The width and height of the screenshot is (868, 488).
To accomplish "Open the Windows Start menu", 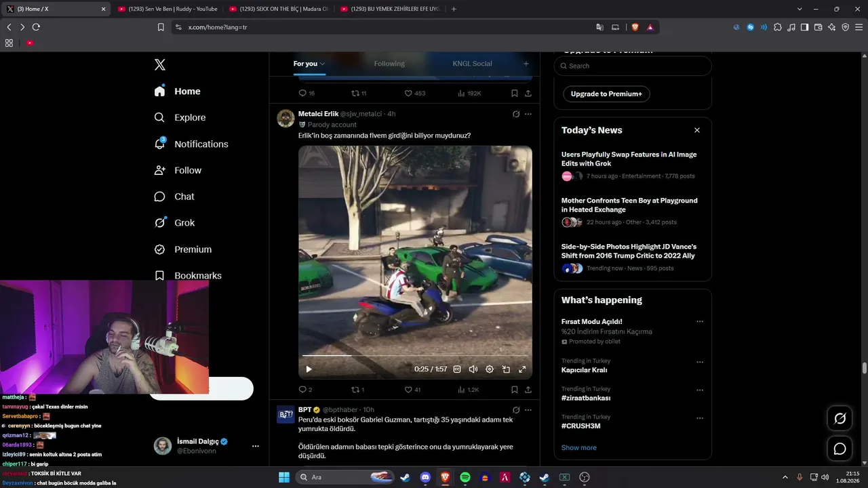I will (284, 477).
